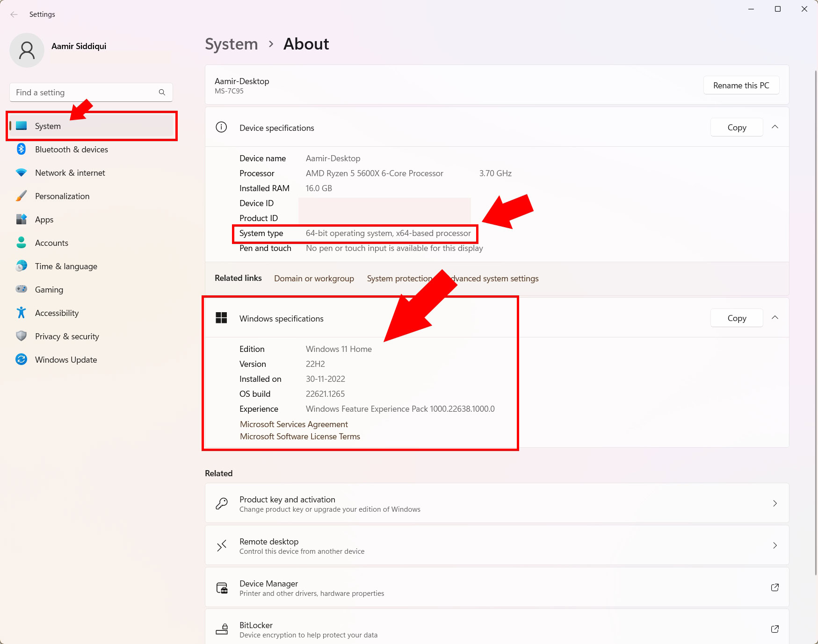Click the Personalization brush icon
Image resolution: width=818 pixels, height=644 pixels.
point(22,196)
